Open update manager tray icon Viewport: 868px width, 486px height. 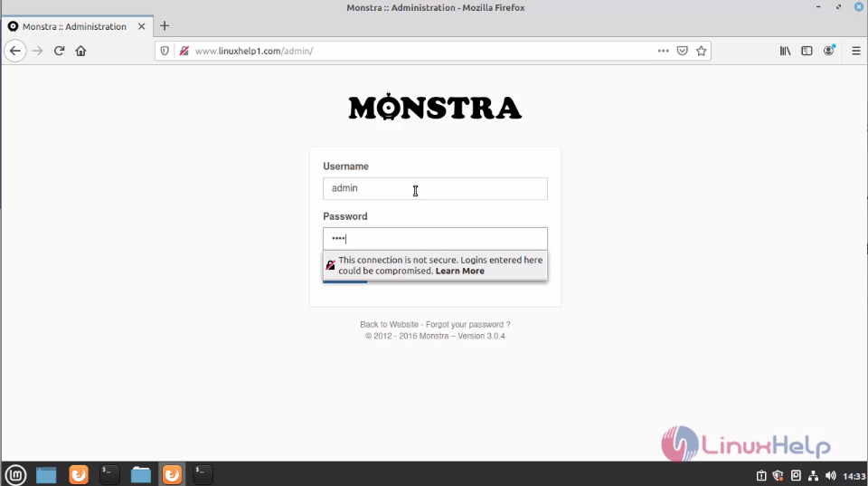click(761, 476)
